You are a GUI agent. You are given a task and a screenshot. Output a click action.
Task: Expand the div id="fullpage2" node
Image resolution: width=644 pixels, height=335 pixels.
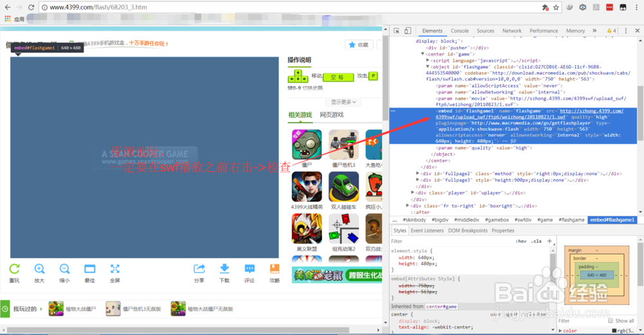tap(418, 173)
